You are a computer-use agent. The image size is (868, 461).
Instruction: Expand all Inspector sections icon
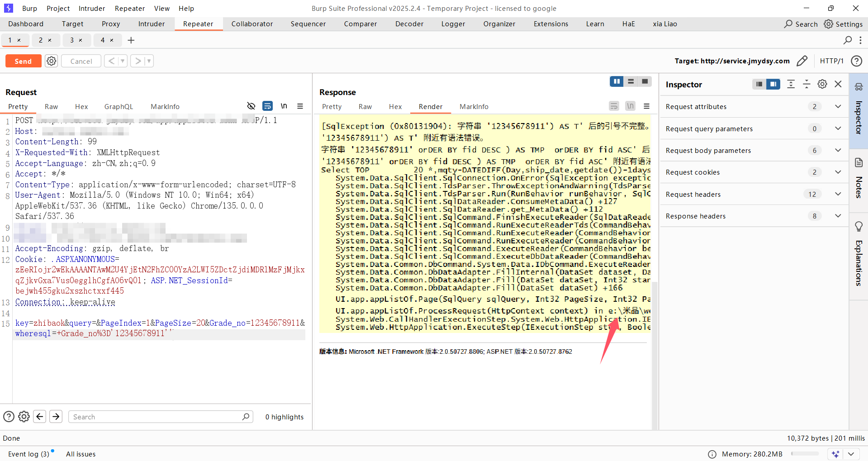[x=791, y=84]
